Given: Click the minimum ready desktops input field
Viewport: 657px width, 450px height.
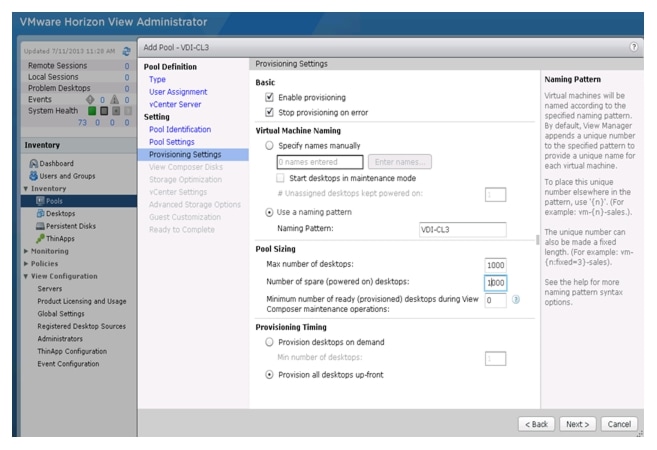Looking at the screenshot, I should tap(495, 300).
